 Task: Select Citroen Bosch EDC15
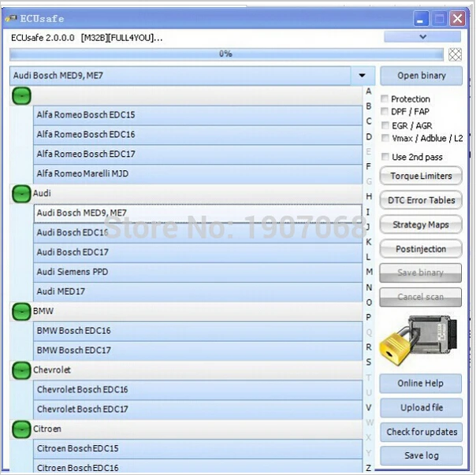(x=198, y=448)
